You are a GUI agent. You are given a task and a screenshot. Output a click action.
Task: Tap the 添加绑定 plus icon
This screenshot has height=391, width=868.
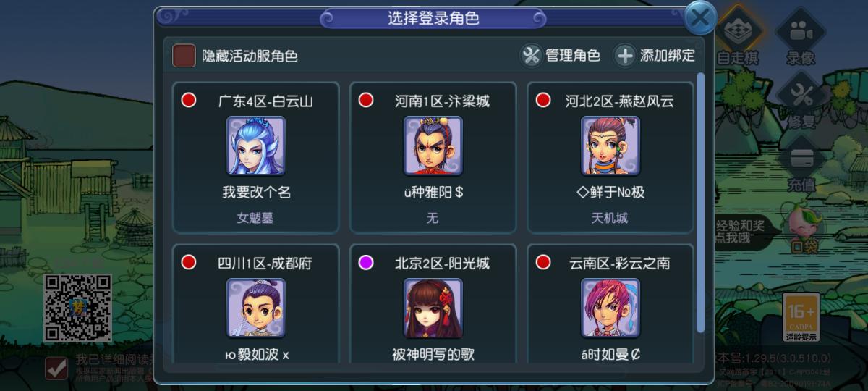(x=625, y=56)
